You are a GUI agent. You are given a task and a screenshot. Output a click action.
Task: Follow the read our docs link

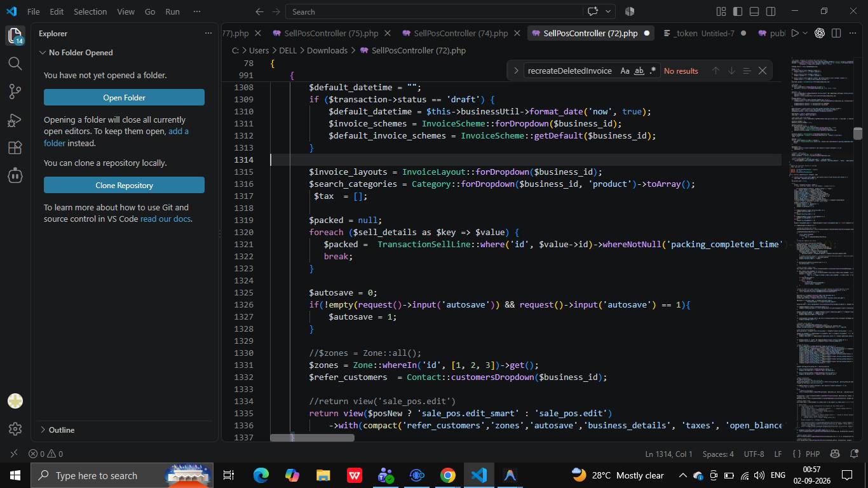click(x=165, y=219)
